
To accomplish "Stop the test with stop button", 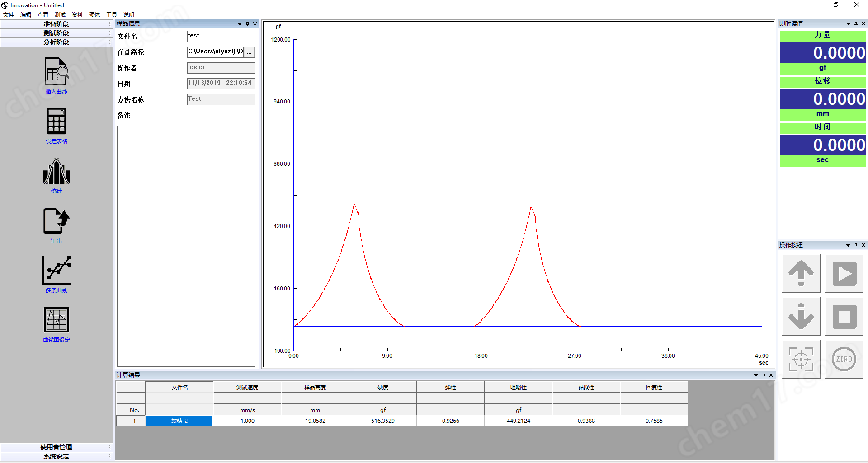I will pos(844,317).
